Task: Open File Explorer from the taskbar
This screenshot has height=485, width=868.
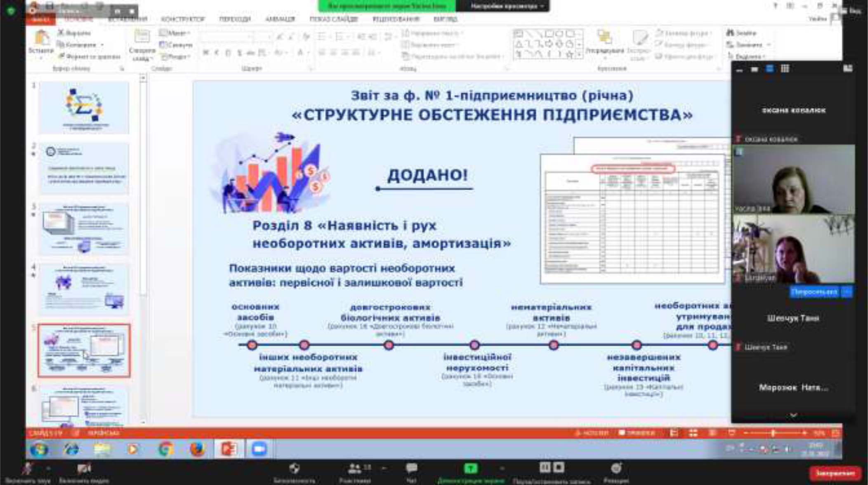Action: tap(102, 449)
